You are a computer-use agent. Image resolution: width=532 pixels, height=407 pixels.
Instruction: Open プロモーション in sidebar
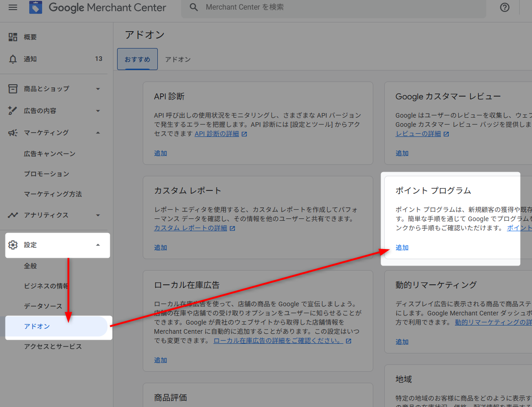47,174
